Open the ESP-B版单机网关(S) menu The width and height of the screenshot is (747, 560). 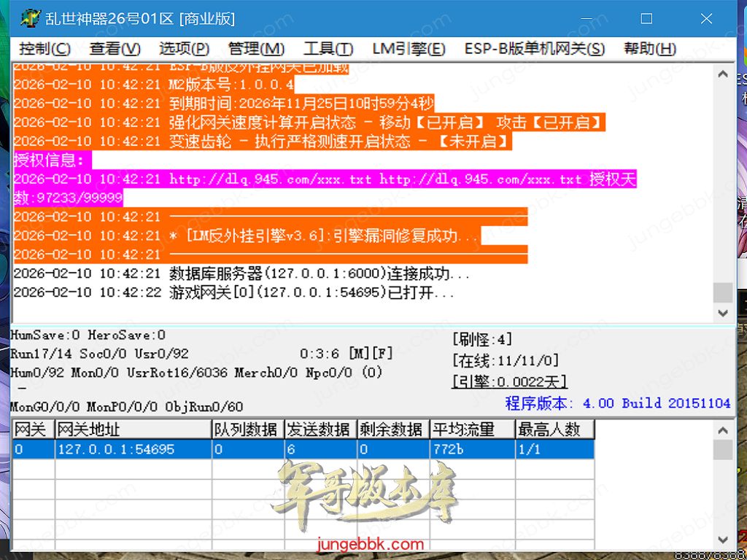(534, 49)
